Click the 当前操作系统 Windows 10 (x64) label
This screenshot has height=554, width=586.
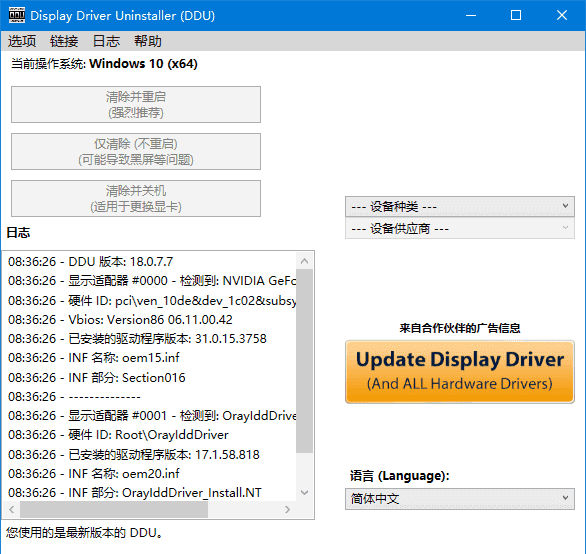(x=104, y=64)
